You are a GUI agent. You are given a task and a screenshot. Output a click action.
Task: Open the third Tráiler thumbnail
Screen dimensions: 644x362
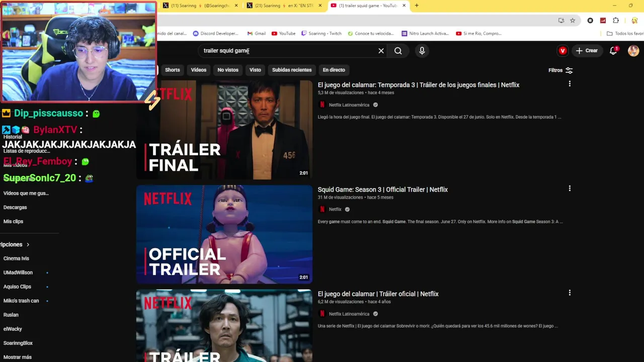coord(224,326)
